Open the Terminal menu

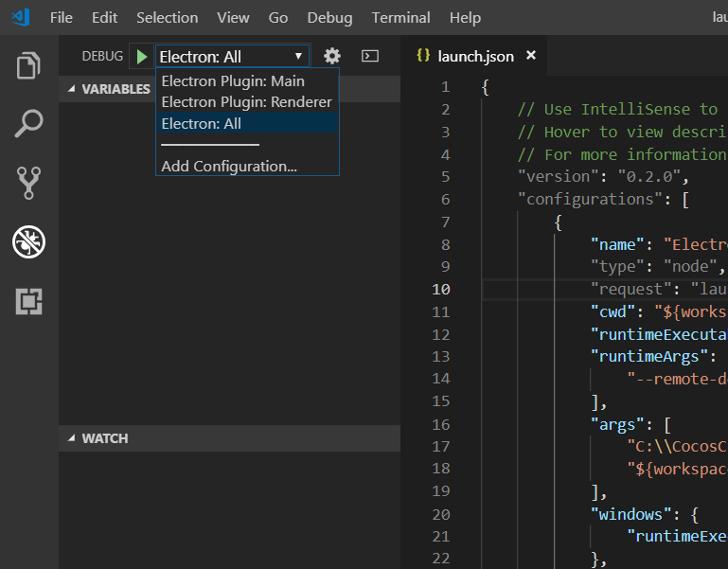click(x=400, y=17)
